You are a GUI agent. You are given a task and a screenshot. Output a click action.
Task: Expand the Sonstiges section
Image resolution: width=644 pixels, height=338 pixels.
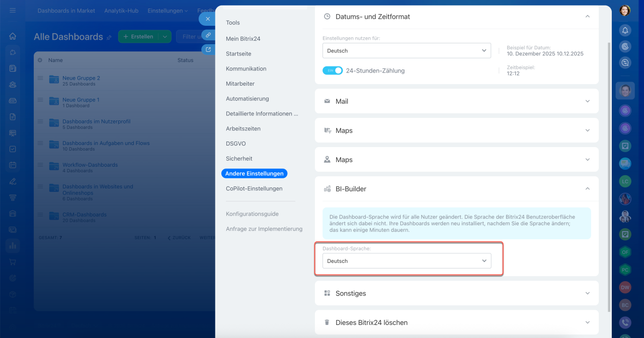pyautogui.click(x=456, y=293)
